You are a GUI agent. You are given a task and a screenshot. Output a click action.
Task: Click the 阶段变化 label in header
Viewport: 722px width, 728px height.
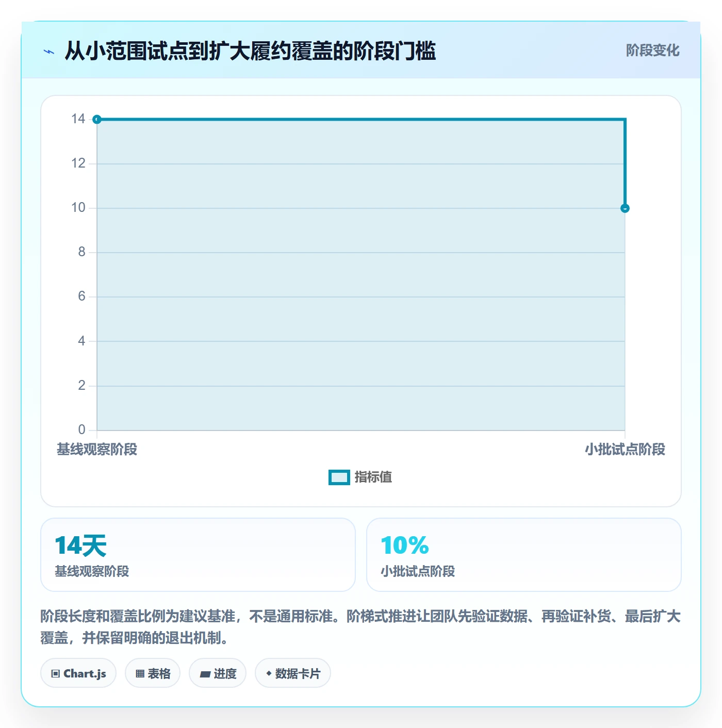(x=652, y=51)
